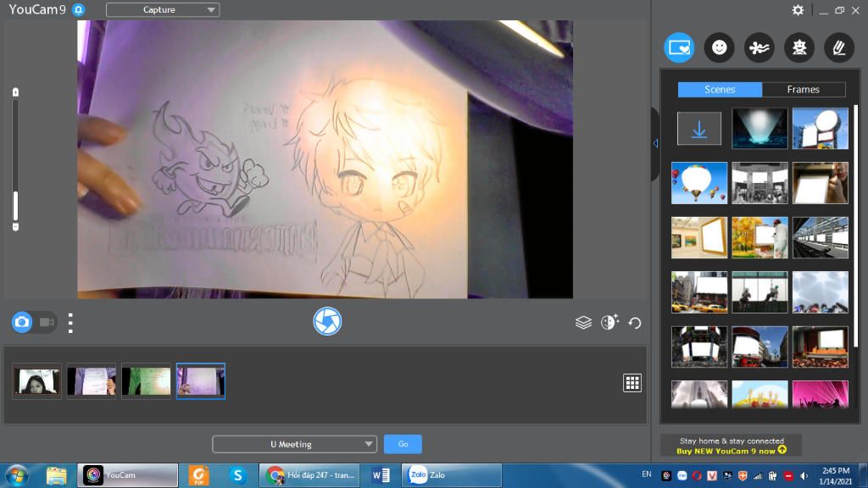Image resolution: width=868 pixels, height=488 pixels.
Task: Select the hot air balloon scene
Action: pos(699,183)
